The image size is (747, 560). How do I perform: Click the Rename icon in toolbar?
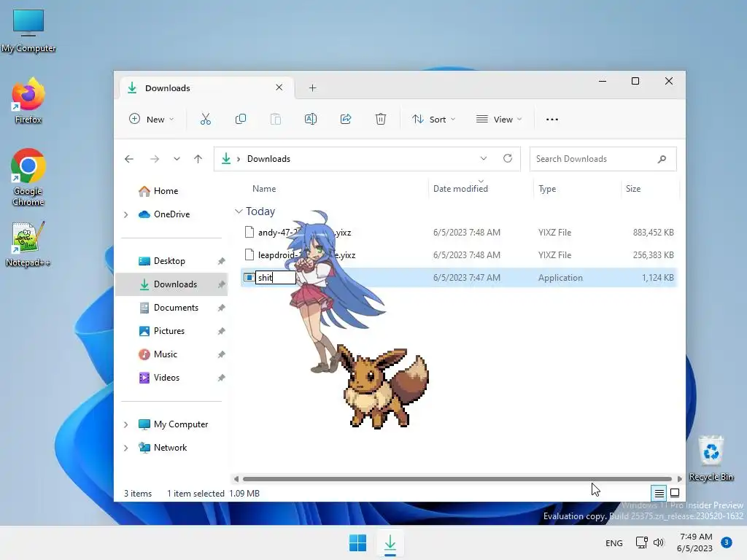point(311,119)
